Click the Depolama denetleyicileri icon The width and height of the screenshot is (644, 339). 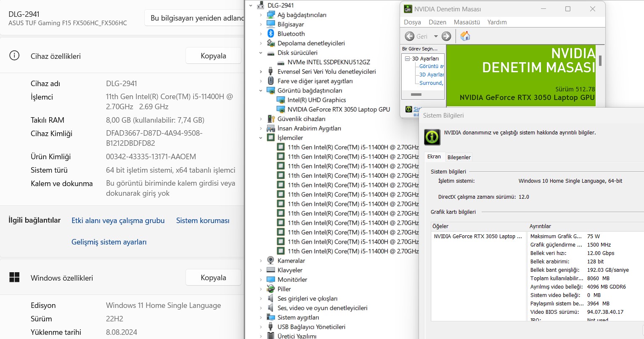click(271, 43)
